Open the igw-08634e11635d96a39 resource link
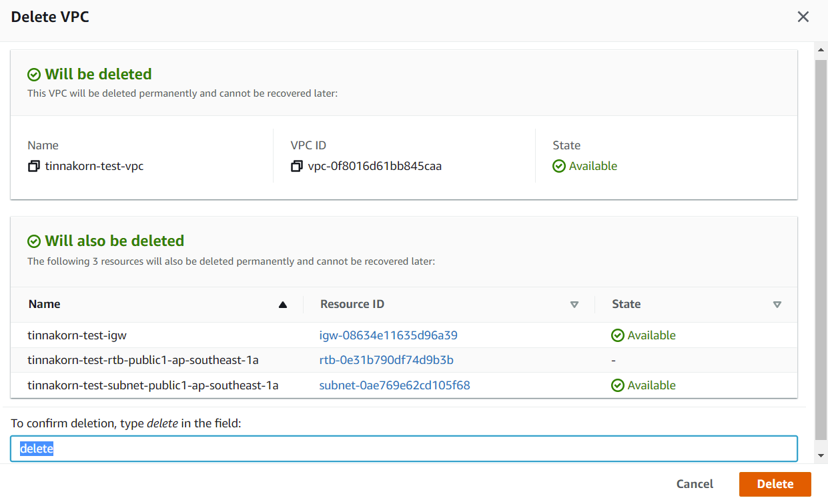 (389, 335)
